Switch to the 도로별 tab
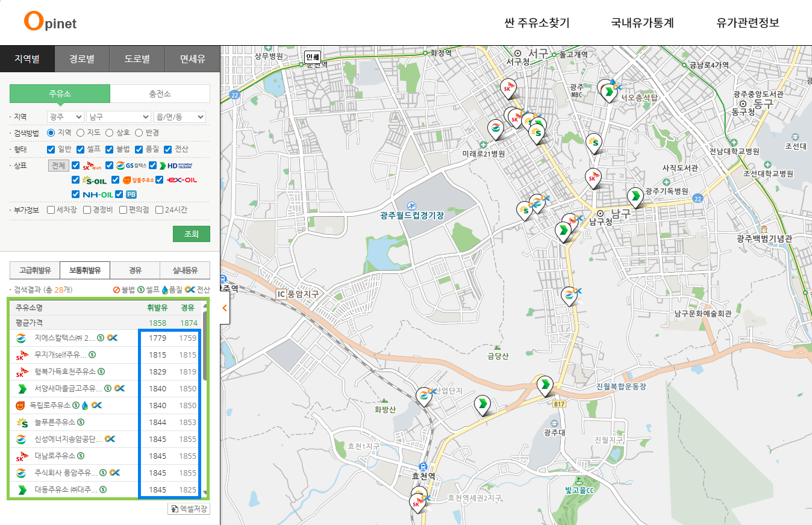 (137, 59)
